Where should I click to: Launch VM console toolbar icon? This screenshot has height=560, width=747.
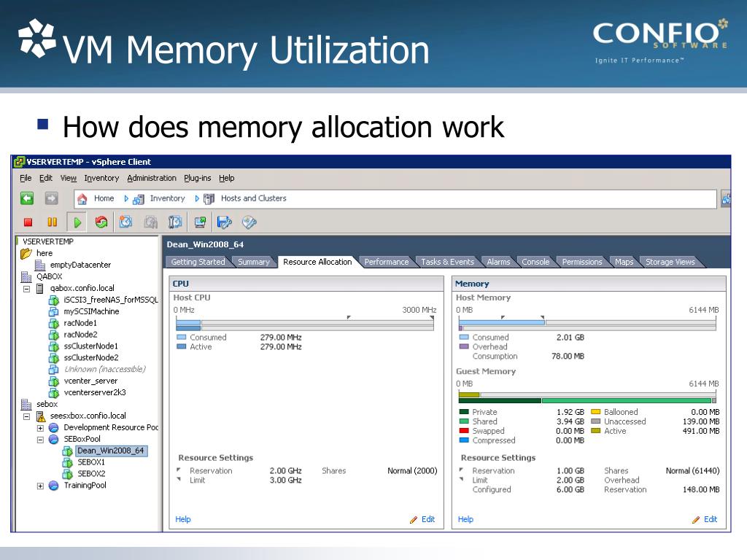(200, 222)
